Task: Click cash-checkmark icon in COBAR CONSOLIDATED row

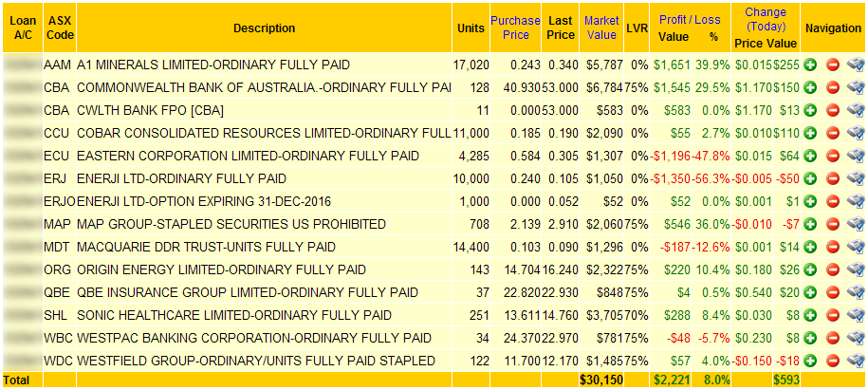Action: [x=856, y=133]
